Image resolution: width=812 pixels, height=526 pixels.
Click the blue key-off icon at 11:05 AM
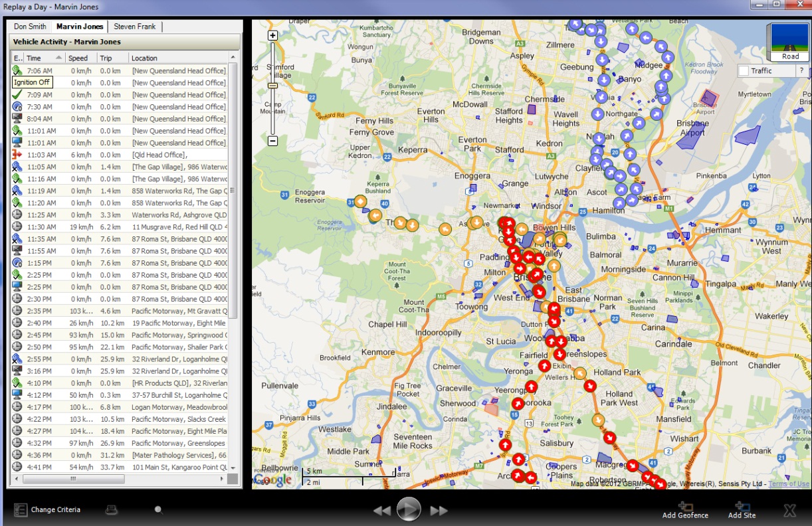[x=18, y=167]
